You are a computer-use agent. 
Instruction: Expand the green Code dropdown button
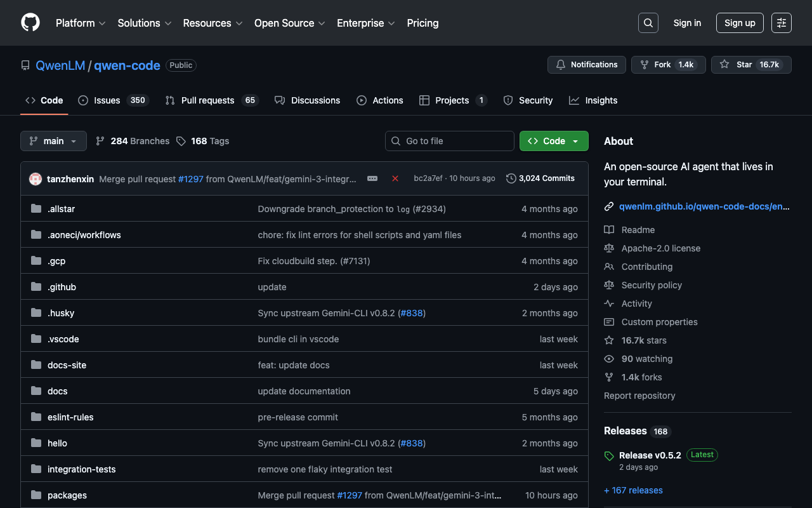coord(553,141)
